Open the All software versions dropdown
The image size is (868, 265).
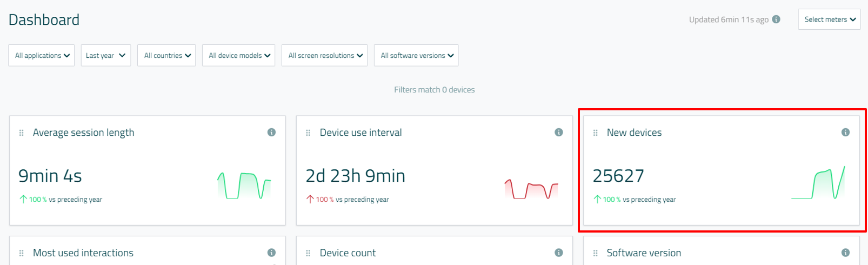[x=416, y=56]
